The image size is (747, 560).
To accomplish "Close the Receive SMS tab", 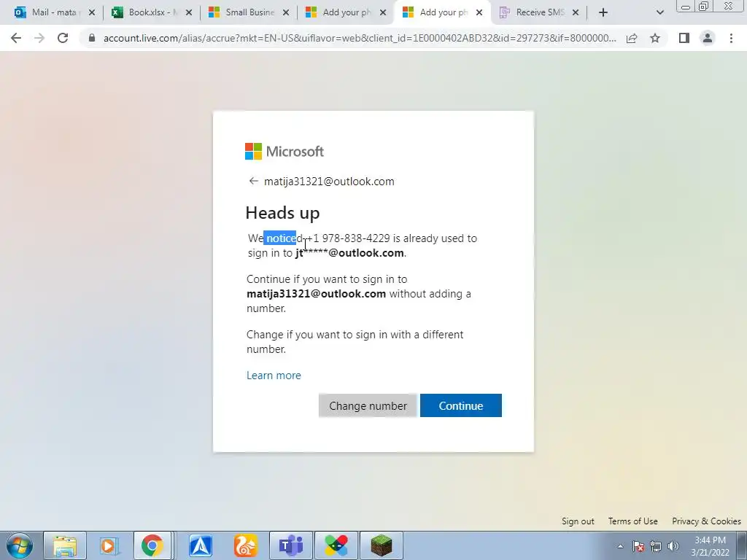I will point(576,12).
